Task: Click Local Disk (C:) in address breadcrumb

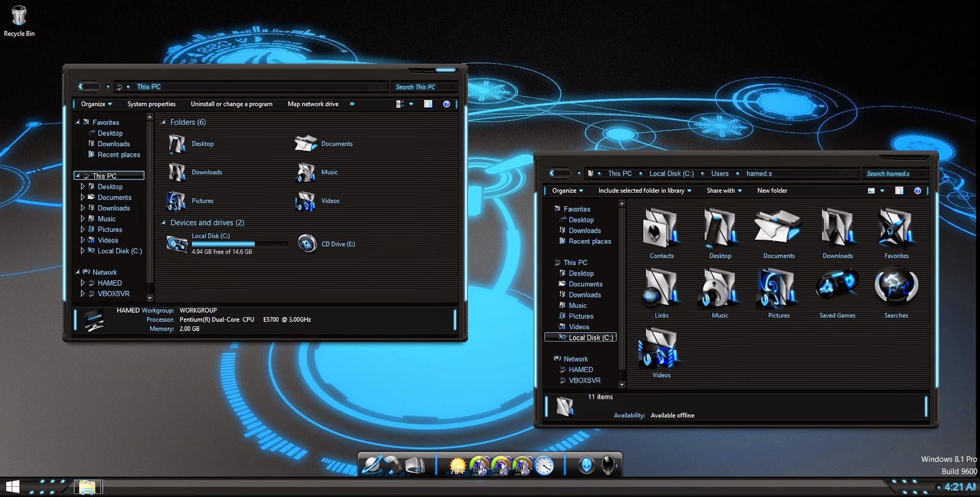Action: click(x=671, y=174)
